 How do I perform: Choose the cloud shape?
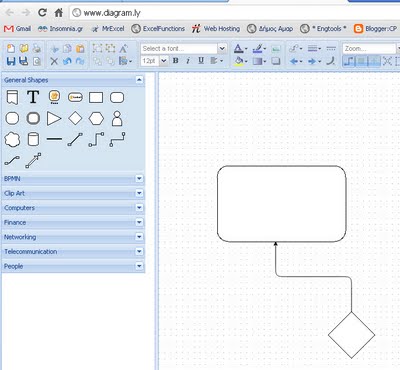point(12,139)
